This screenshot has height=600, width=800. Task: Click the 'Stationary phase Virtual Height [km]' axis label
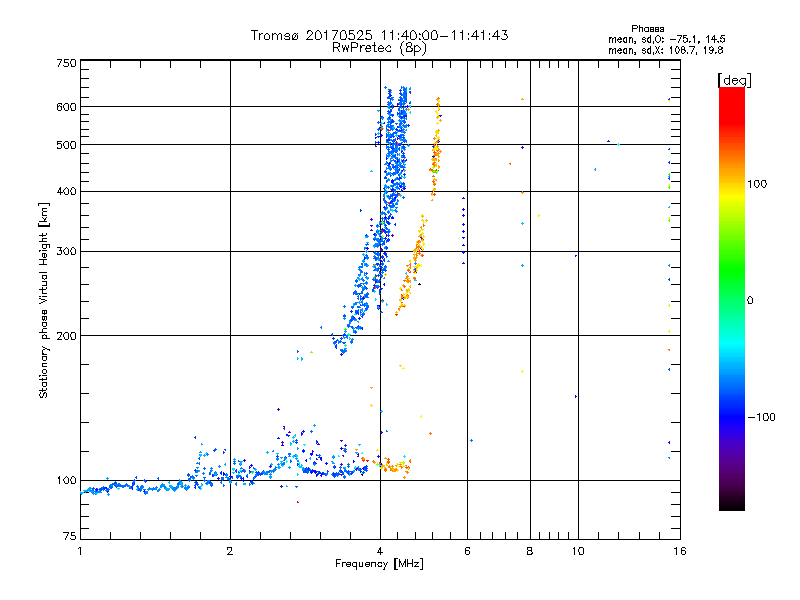(44, 300)
